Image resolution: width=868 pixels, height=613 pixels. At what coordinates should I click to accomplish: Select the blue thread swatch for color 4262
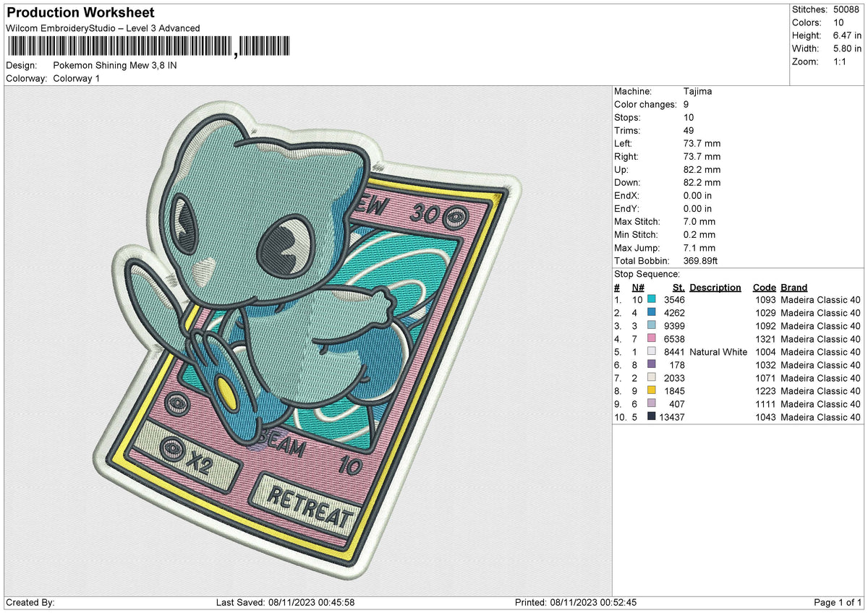click(x=653, y=313)
